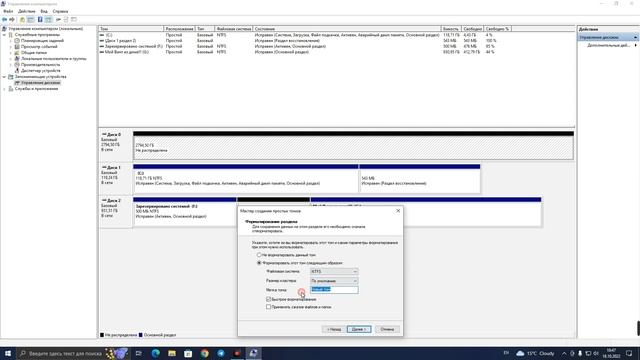This screenshot has height=360, width=640.
Task: Click the Далее button in the wizard
Action: [x=359, y=329]
